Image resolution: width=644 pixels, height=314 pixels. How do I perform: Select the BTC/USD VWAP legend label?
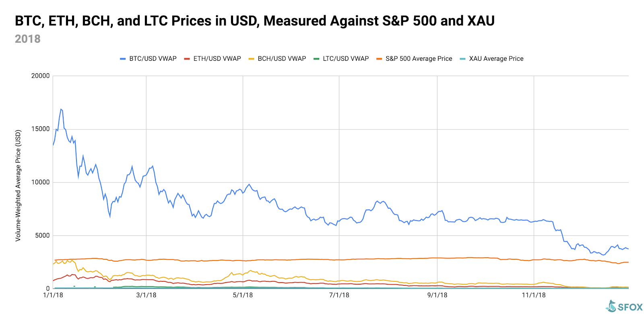pos(153,59)
